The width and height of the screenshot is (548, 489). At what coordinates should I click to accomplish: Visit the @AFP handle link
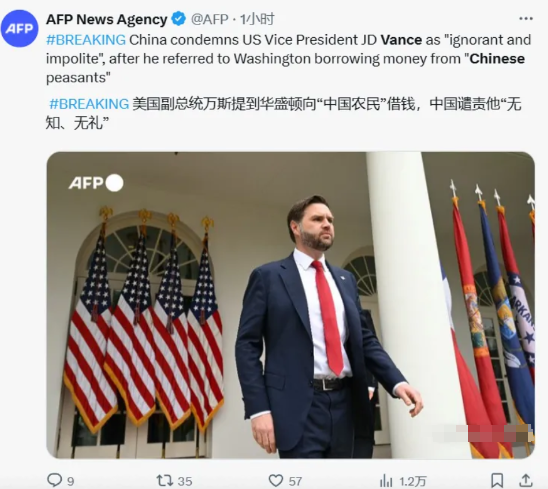point(210,19)
